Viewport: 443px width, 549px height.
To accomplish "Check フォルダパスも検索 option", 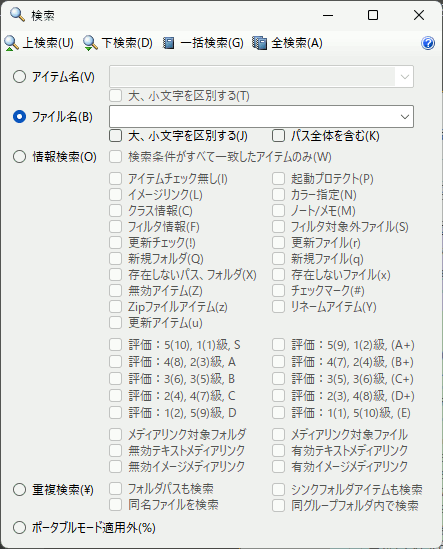I will point(116,488).
